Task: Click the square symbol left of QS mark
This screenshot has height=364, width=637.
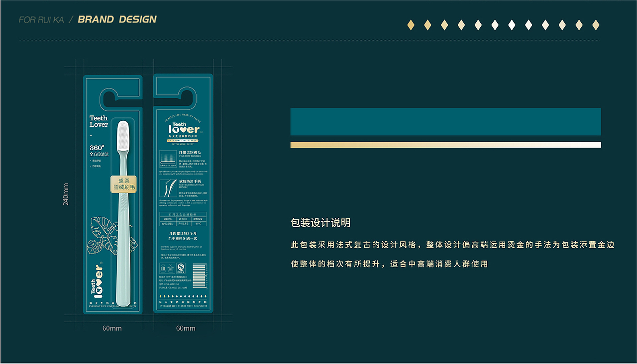Action: [x=167, y=269]
